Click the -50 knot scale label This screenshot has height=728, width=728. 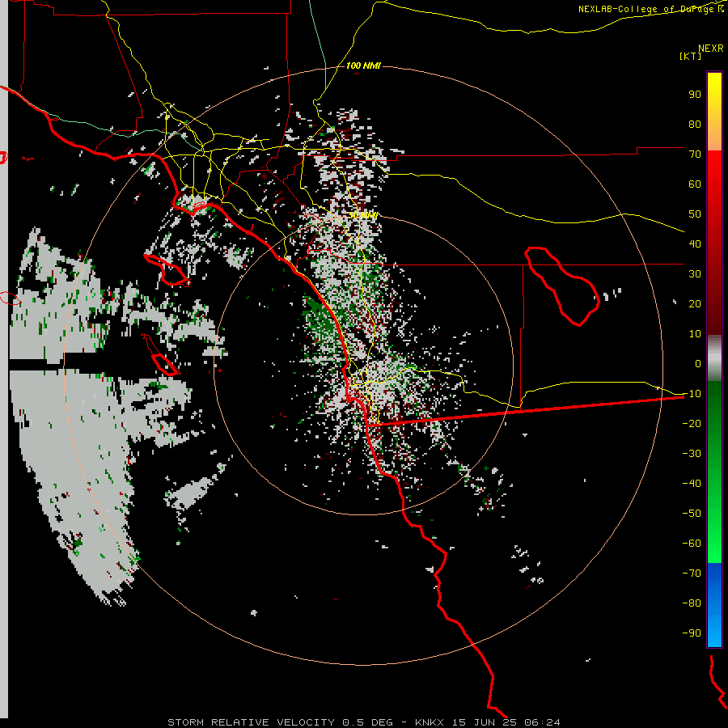tap(692, 514)
